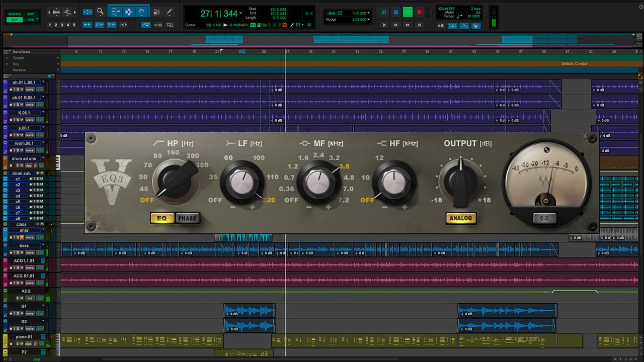Enable Slip edit mode
644x362 pixels.
click(x=15, y=20)
